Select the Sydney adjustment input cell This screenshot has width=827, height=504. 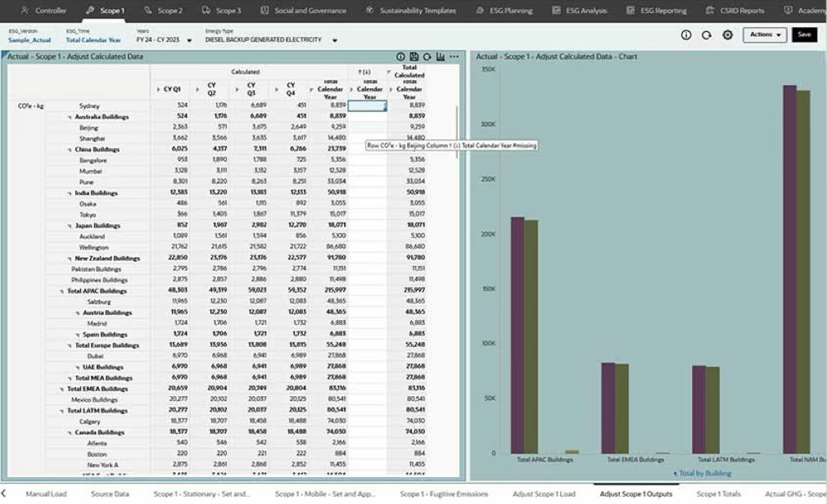(x=367, y=106)
